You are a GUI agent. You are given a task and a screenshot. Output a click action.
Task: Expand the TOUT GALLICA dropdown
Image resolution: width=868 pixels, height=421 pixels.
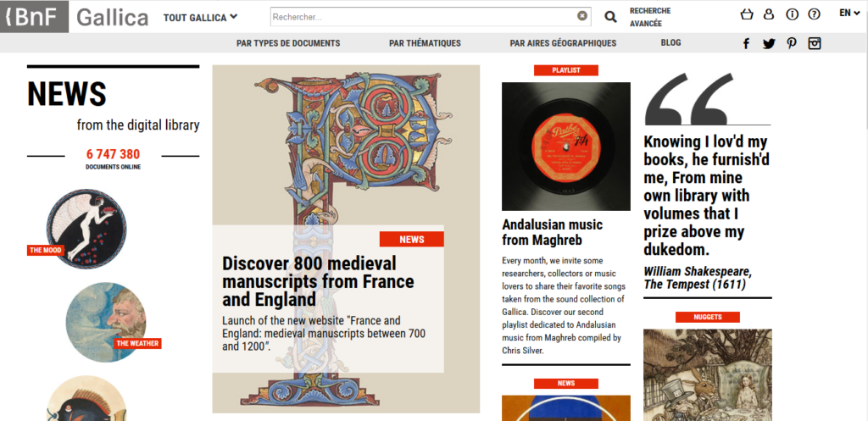200,18
